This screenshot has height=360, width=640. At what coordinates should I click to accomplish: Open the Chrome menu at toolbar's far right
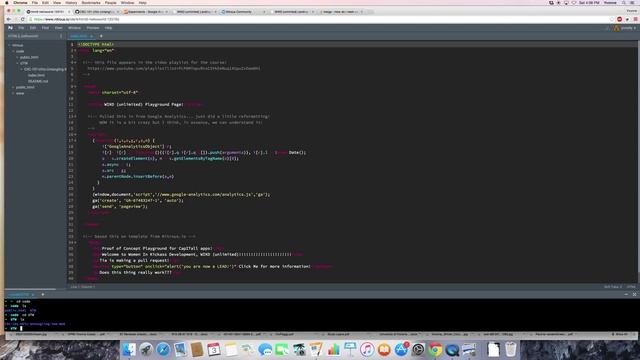635,19
